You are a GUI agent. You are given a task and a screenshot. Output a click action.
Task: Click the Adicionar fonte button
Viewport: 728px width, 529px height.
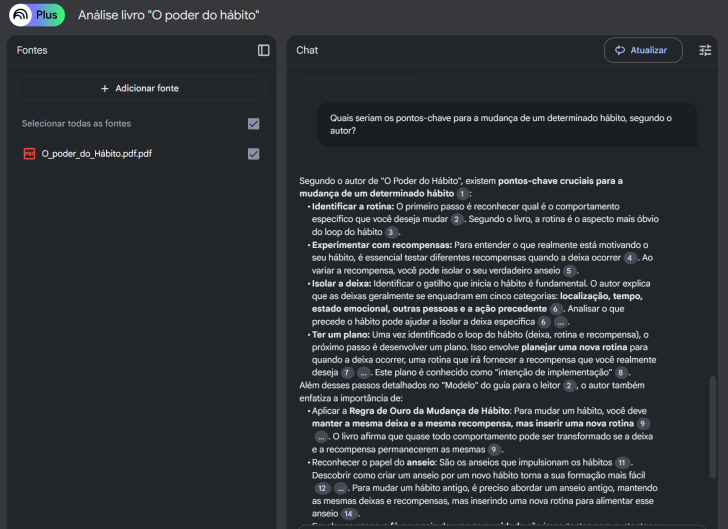coord(141,88)
